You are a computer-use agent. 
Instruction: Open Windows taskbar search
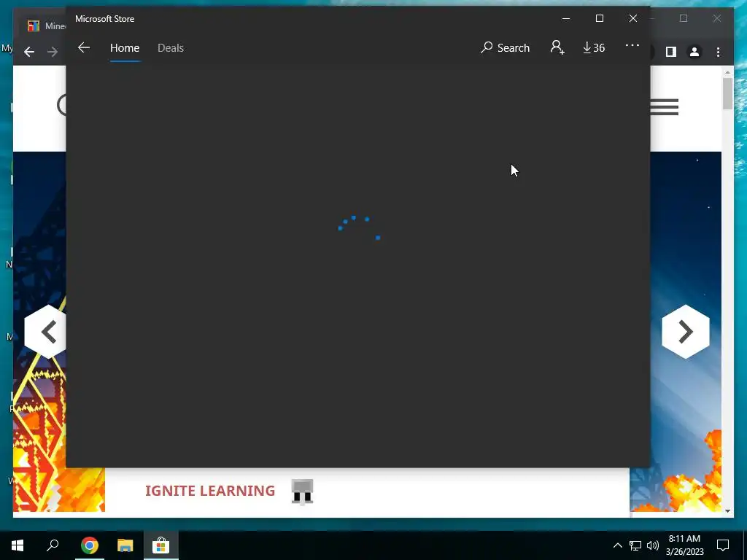(x=53, y=545)
